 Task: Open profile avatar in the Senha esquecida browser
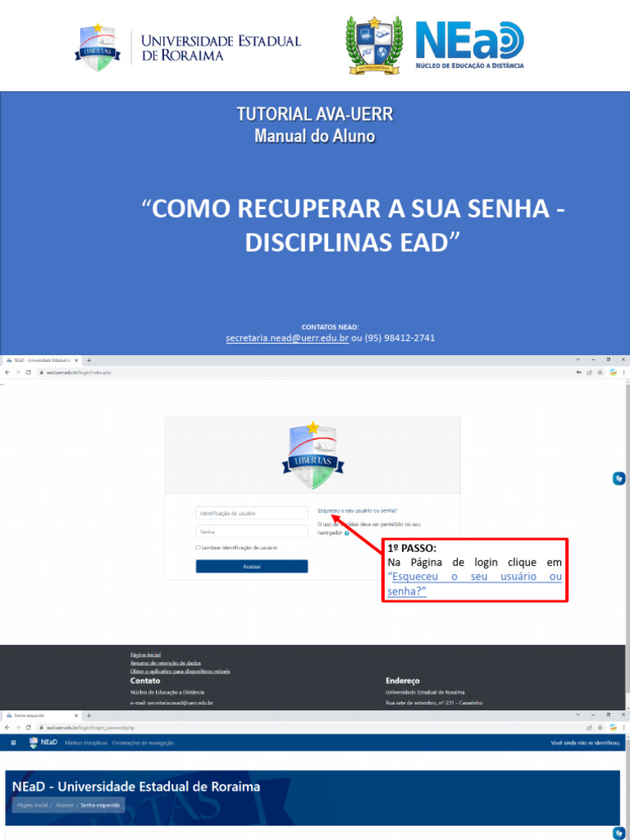point(614,728)
